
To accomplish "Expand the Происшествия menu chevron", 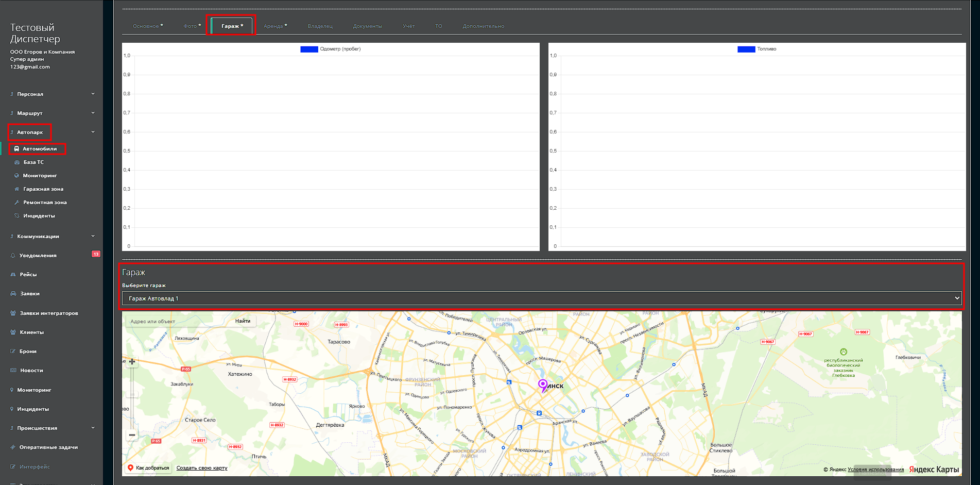I will click(x=93, y=428).
